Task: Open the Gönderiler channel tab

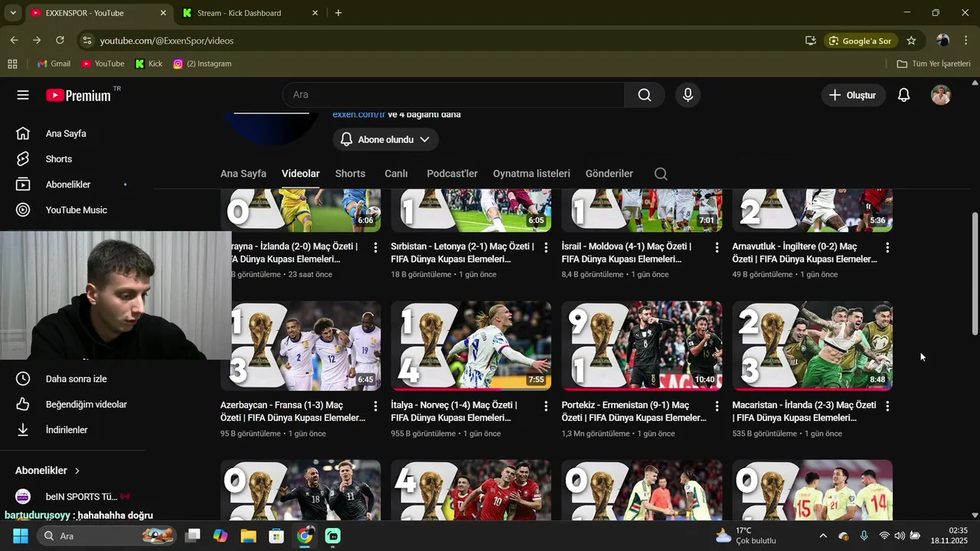Action: [x=609, y=174]
